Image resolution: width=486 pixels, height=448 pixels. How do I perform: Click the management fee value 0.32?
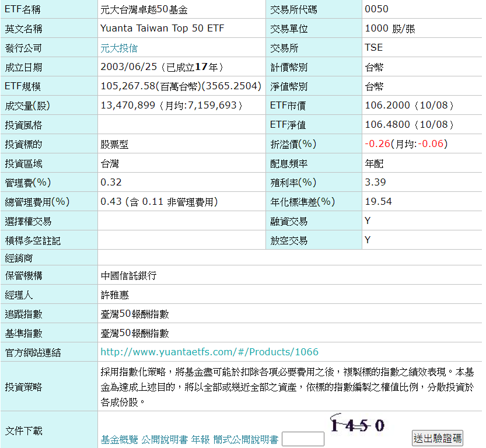click(111, 182)
